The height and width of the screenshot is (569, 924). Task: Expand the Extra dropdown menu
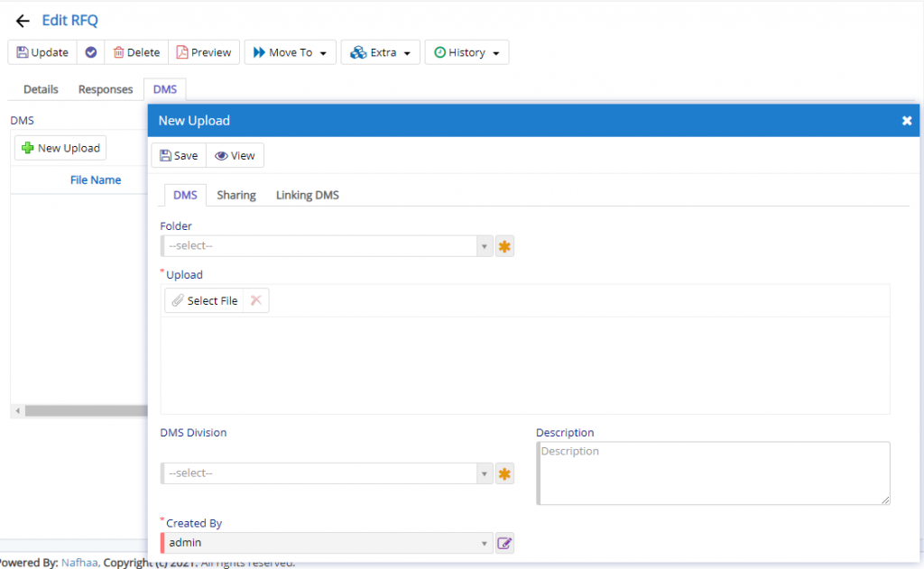pos(380,52)
